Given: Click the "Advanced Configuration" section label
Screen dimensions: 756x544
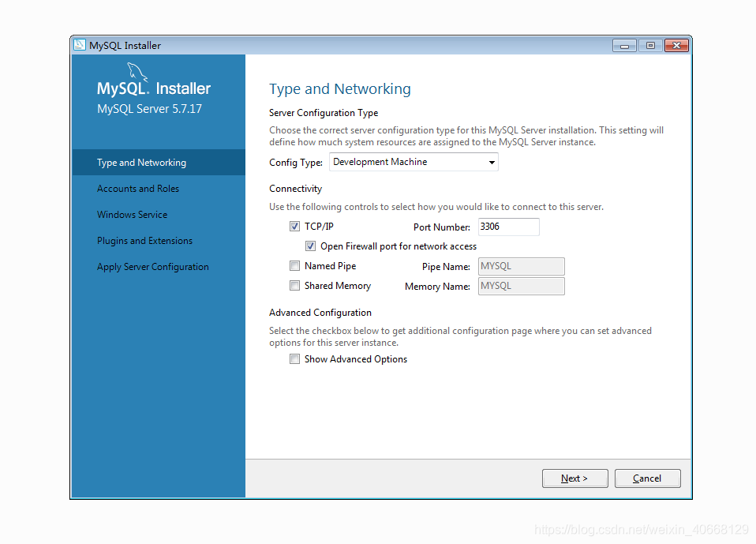Looking at the screenshot, I should pos(320,313).
